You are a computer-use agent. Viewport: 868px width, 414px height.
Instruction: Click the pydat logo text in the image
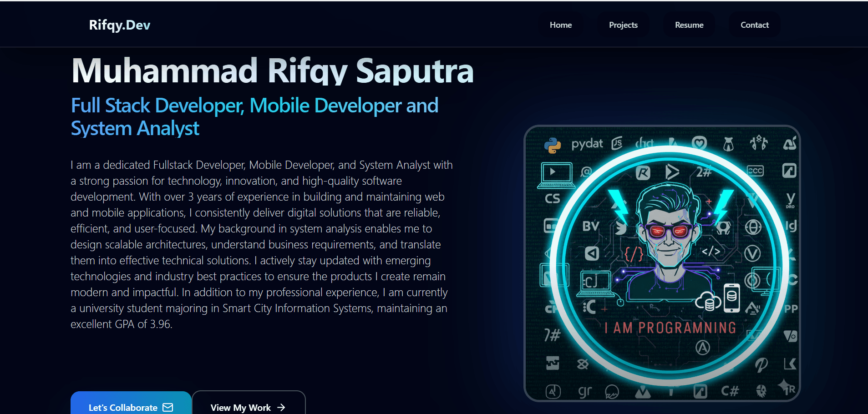coord(587,143)
